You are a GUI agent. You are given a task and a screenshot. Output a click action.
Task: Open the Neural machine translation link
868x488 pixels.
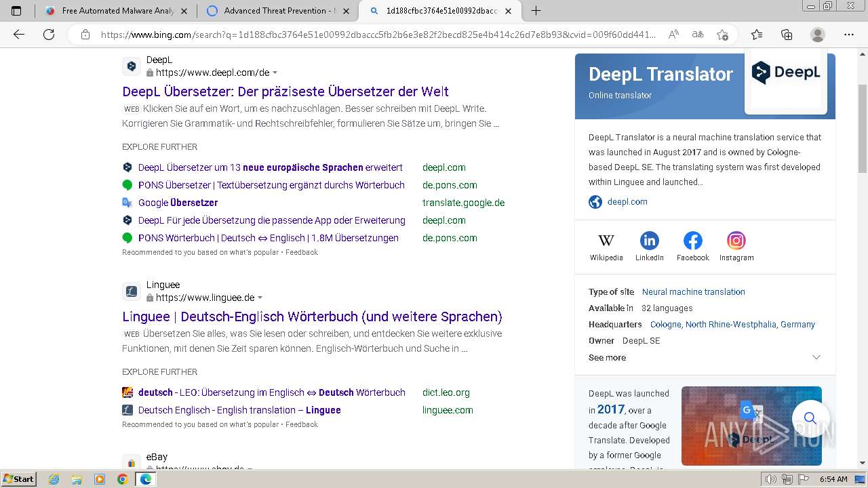tap(694, 292)
